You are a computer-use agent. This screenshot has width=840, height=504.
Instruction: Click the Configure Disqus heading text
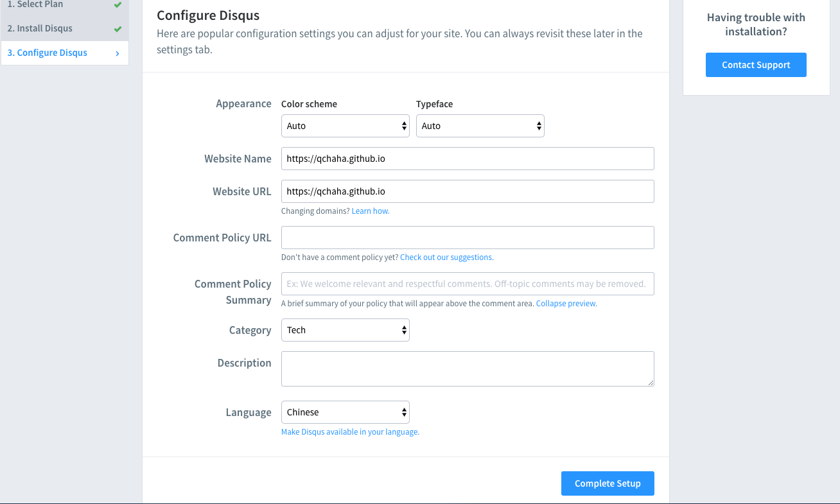209,15
